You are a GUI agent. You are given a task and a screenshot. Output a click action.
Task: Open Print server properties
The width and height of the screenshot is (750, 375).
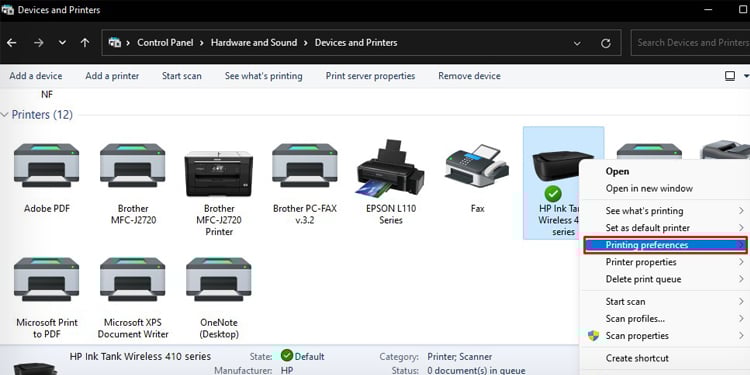click(x=371, y=76)
